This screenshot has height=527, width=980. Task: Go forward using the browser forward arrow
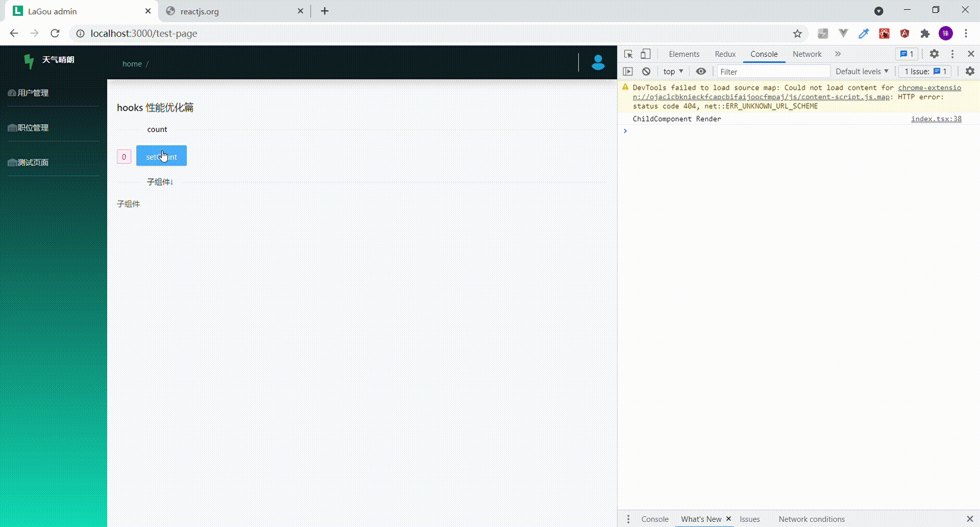pyautogui.click(x=34, y=33)
